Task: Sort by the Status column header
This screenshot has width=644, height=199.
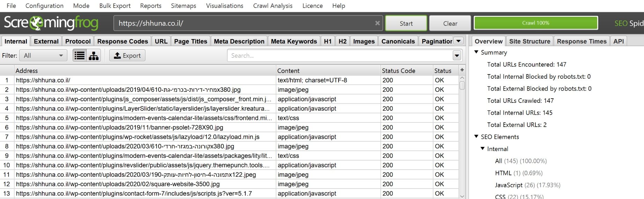Action: [446, 71]
